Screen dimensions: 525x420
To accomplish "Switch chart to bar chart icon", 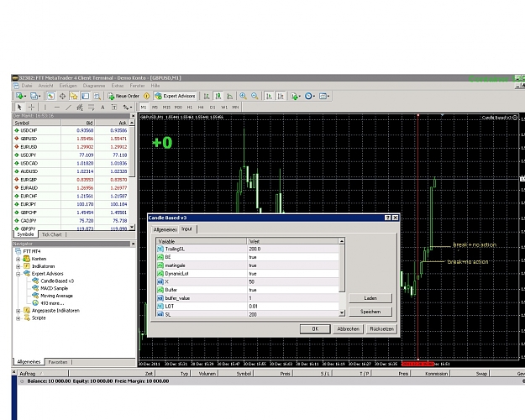I will [207, 96].
